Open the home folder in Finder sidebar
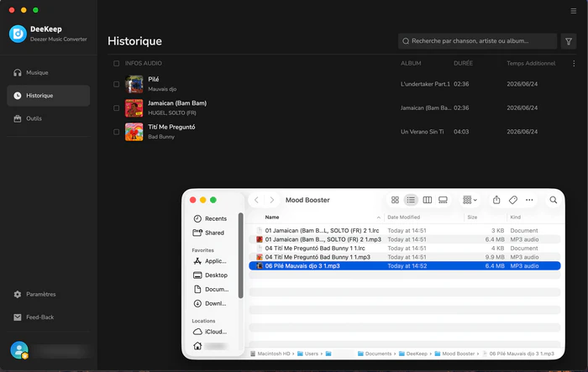This screenshot has height=372, width=588. [x=211, y=346]
